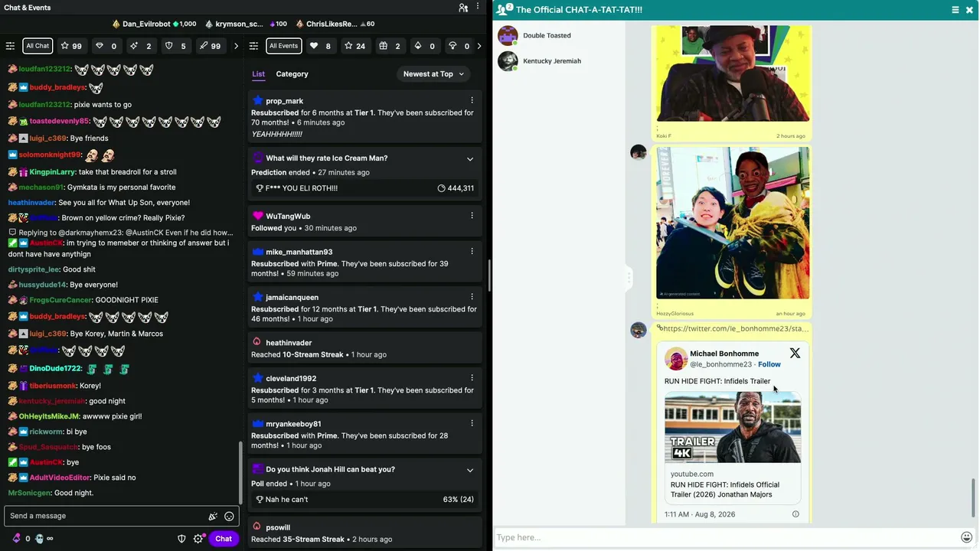Viewport: 980px width, 551px height.
Task: Click the prop_mark username in events
Action: tap(285, 101)
